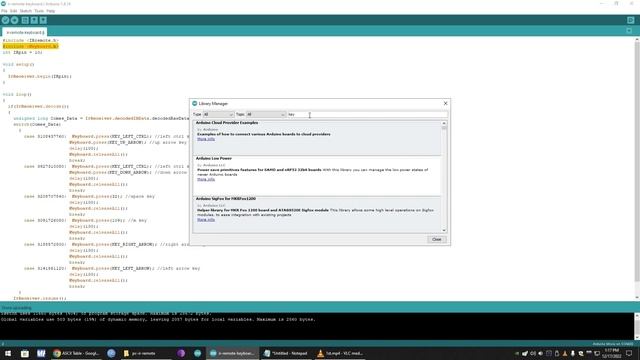
Task: Click the void setup() line in editor
Action: coord(18,64)
